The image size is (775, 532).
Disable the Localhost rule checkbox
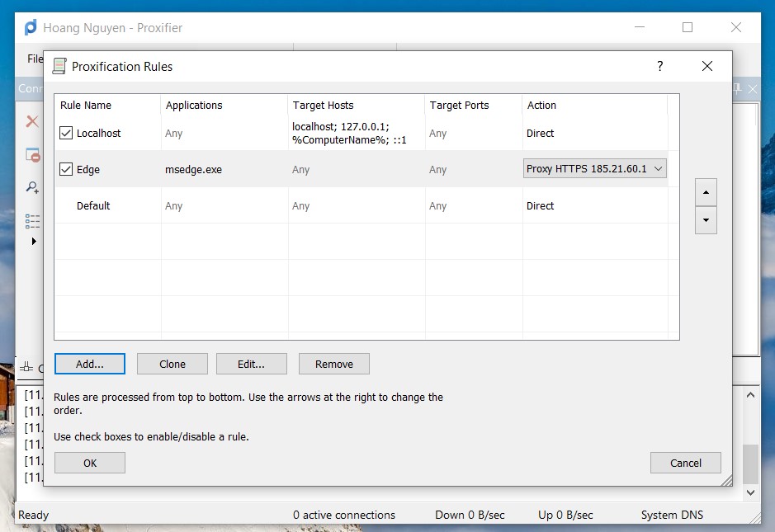[x=67, y=133]
